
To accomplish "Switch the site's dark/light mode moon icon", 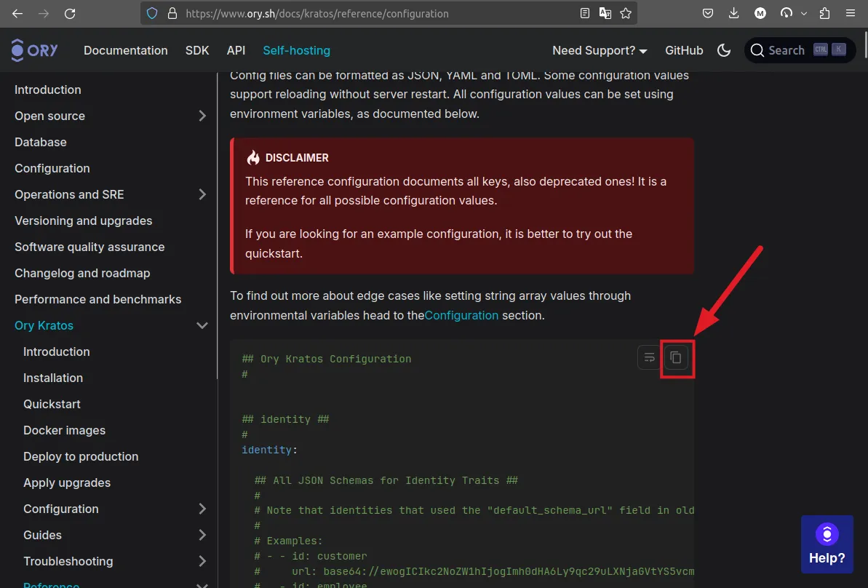I will 724,50.
